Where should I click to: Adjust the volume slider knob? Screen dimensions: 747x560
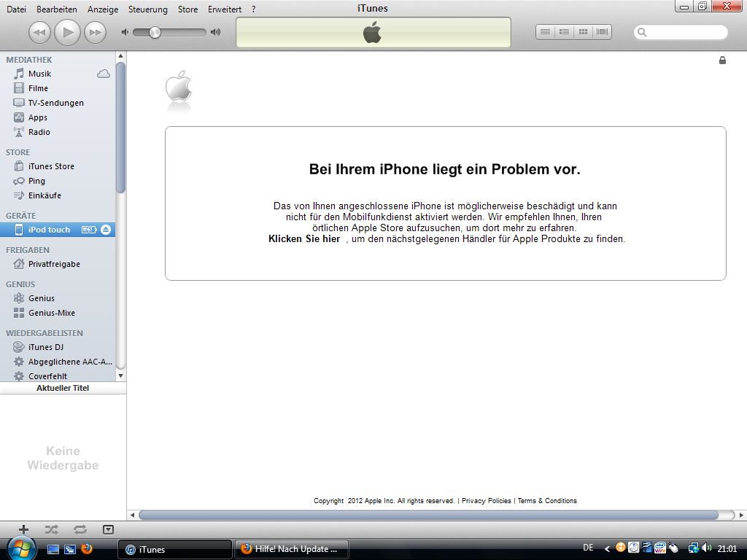(x=155, y=32)
